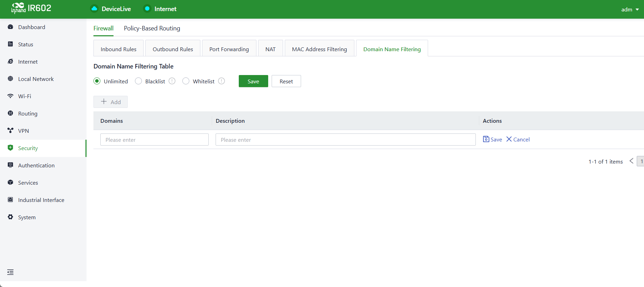Select the Firewall tab

click(103, 28)
